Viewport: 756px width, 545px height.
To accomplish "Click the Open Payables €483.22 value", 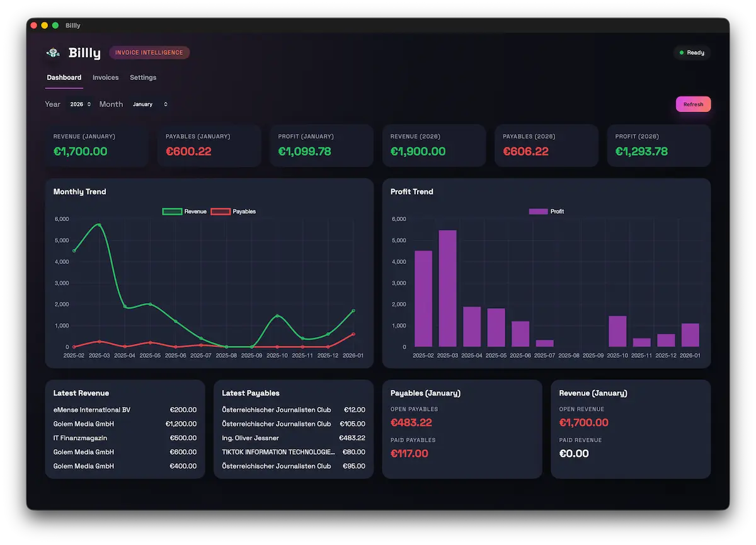I will 411,423.
